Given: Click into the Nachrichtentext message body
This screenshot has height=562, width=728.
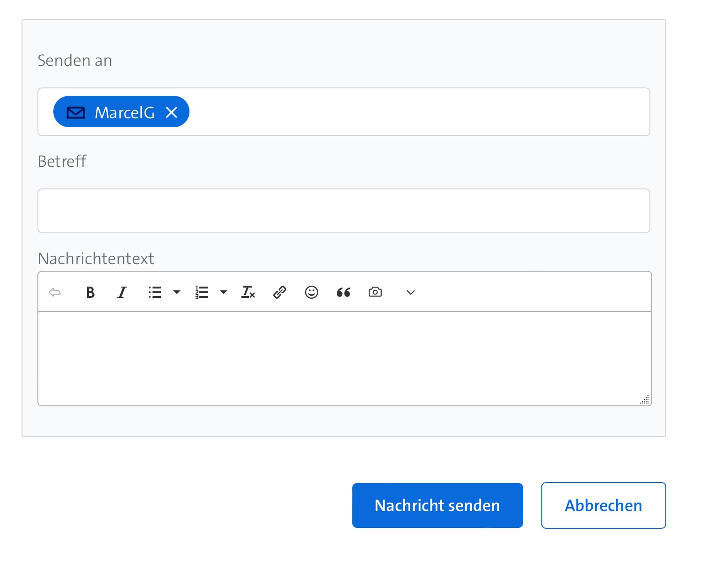Looking at the screenshot, I should [344, 358].
